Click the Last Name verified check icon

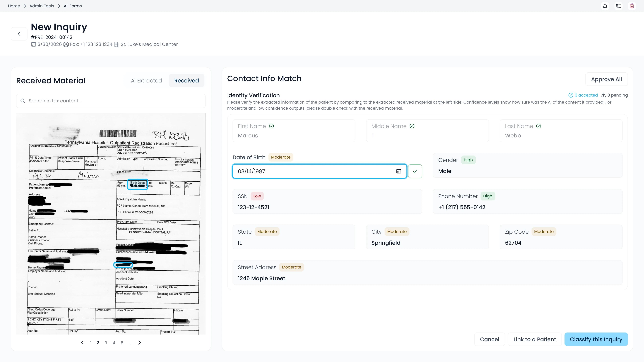tap(539, 126)
